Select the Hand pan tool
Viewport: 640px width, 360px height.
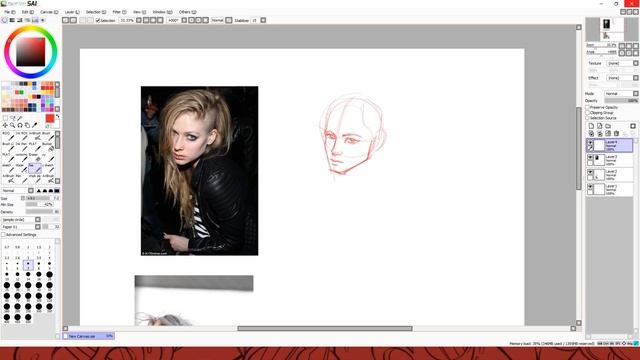click(27, 125)
